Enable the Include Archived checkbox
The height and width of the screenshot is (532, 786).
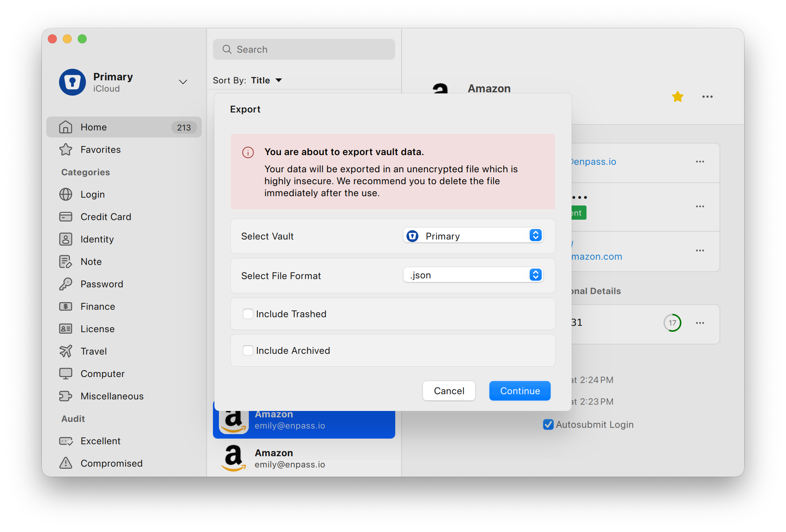coord(248,350)
